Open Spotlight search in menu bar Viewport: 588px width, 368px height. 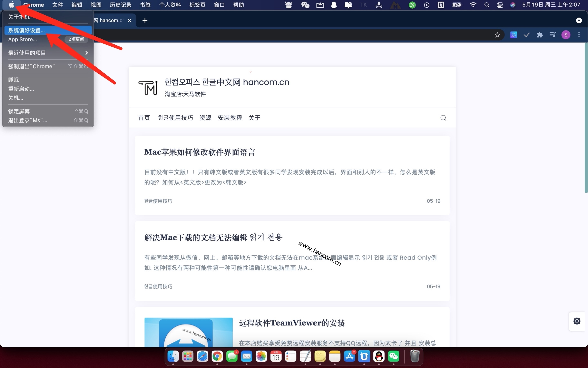coord(487,5)
